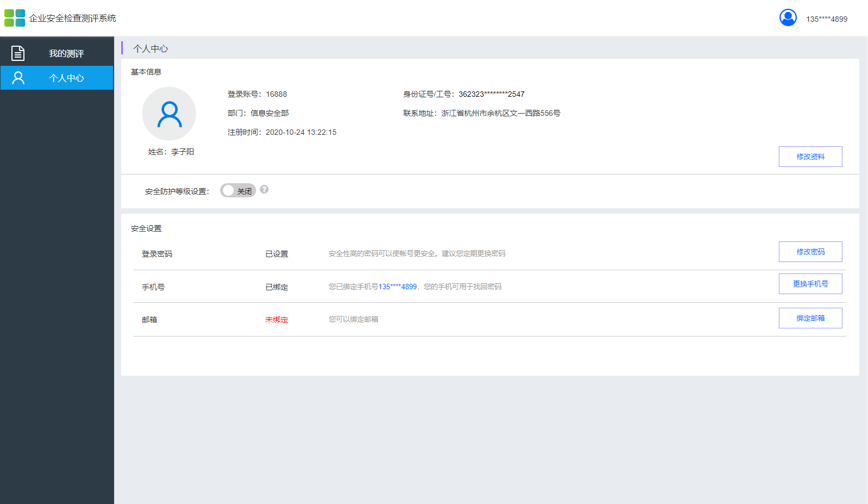
Task: Click the 登录账号：16888 text
Action: [x=257, y=94]
